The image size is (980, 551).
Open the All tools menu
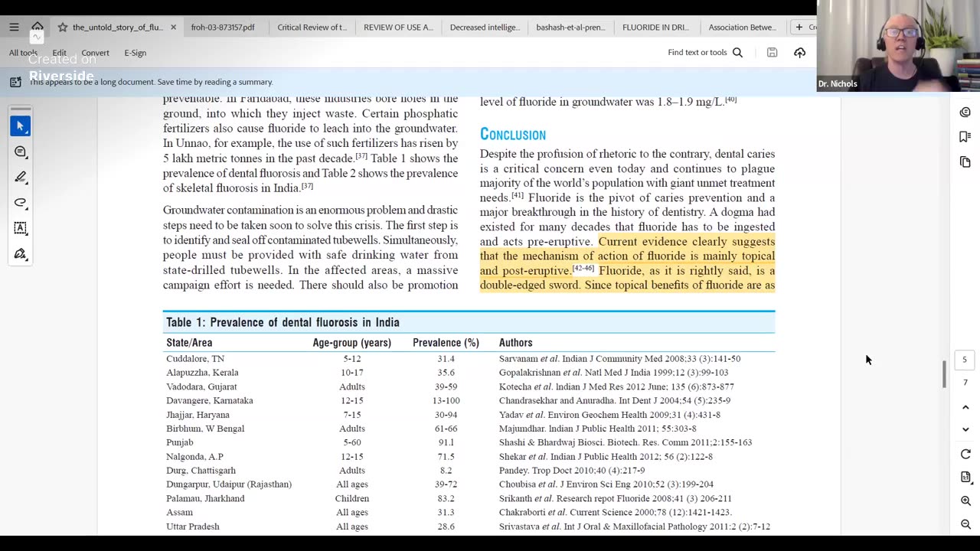(23, 53)
